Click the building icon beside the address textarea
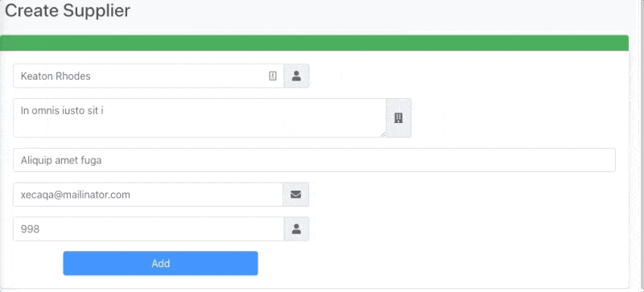 [398, 118]
